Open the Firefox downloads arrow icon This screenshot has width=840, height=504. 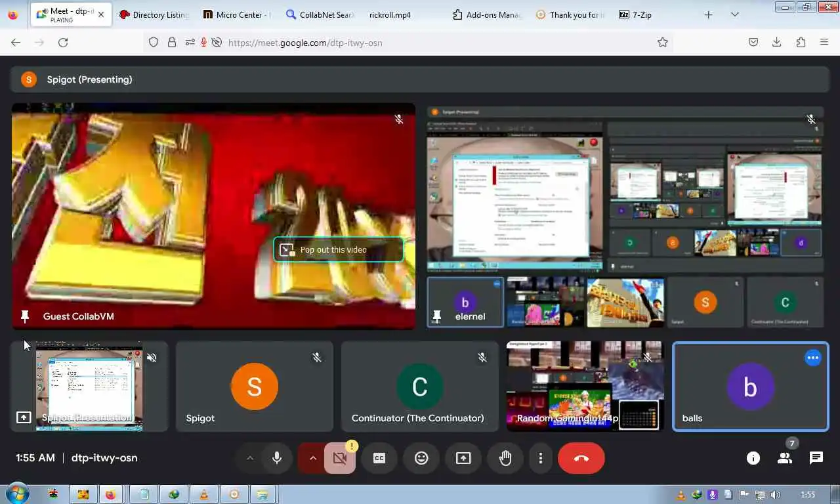(x=777, y=42)
